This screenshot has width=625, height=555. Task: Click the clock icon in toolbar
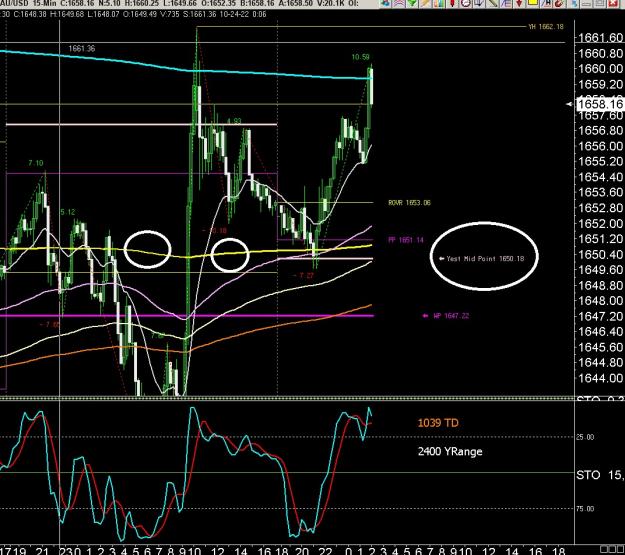tap(466, 3)
